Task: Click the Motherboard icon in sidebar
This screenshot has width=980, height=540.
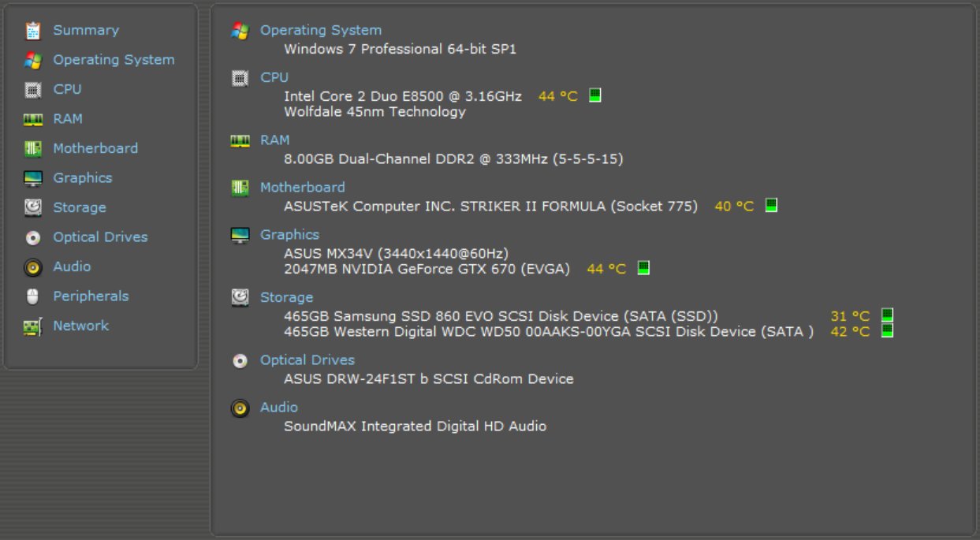Action: coord(32,149)
